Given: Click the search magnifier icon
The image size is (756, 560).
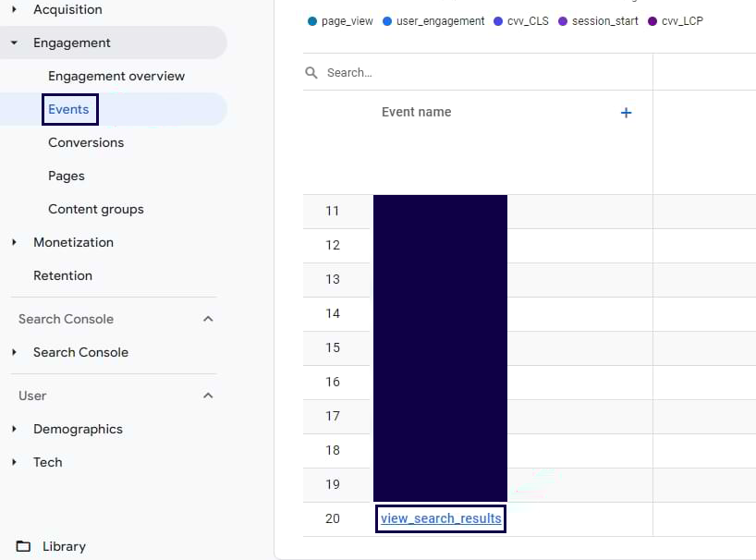Looking at the screenshot, I should coord(311,73).
